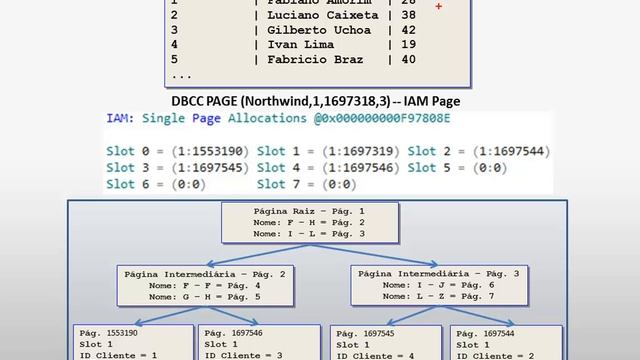This screenshot has height=360, width=640.
Task: Click the 'Pág. 1697544' leaf page label
Action: pyautogui.click(x=485, y=333)
